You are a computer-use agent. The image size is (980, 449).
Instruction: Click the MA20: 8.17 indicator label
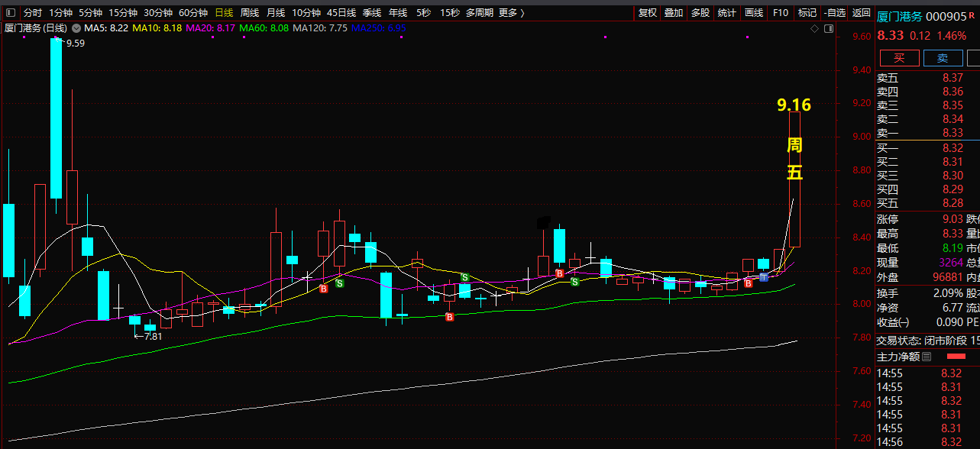(x=211, y=28)
